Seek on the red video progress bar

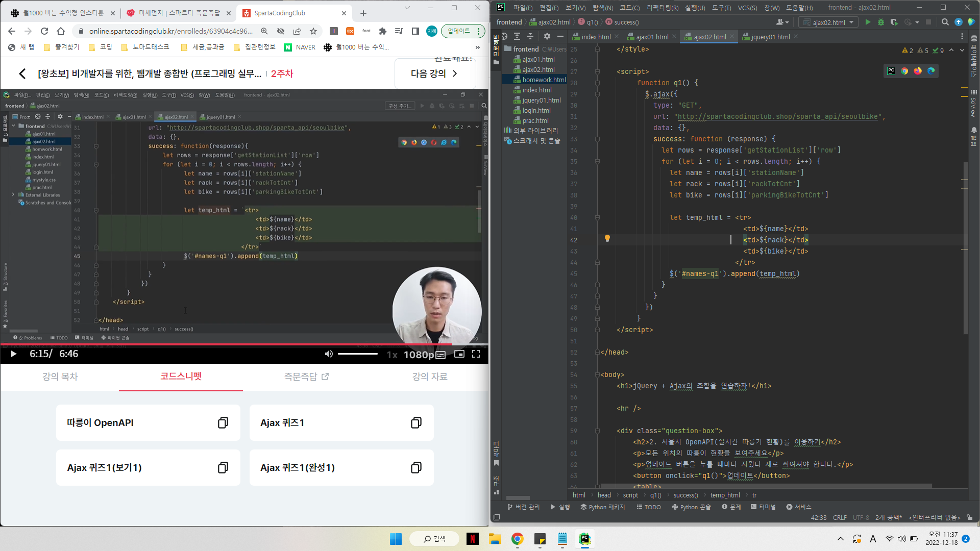click(244, 345)
